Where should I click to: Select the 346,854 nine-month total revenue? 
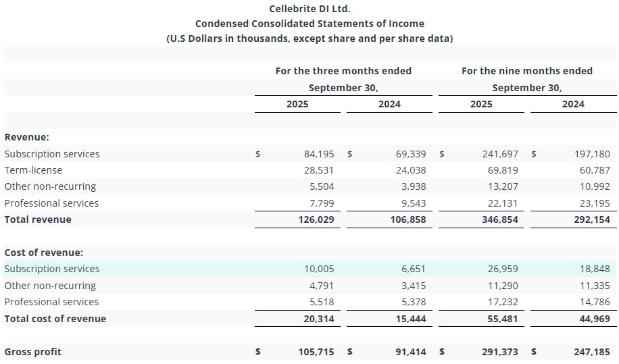coord(500,219)
